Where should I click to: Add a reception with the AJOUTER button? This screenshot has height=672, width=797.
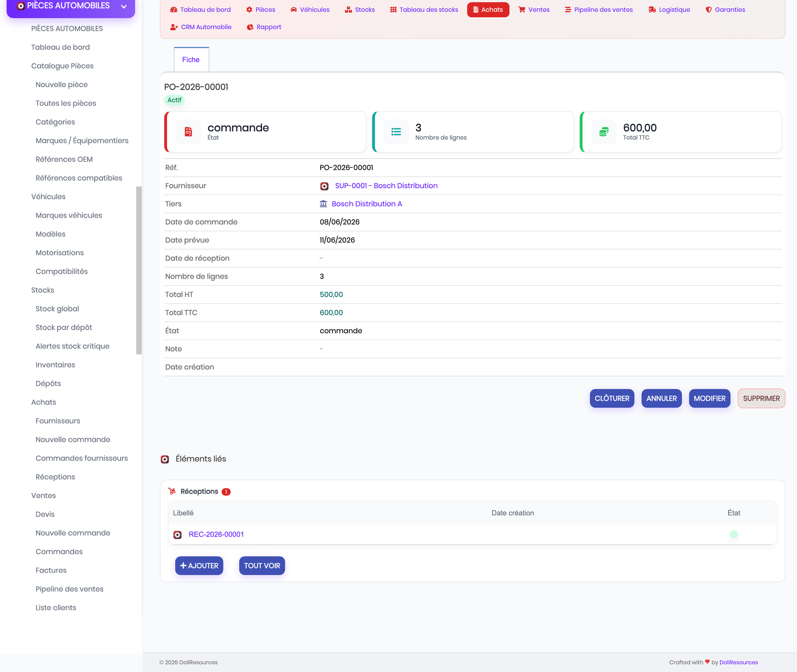pyautogui.click(x=199, y=565)
